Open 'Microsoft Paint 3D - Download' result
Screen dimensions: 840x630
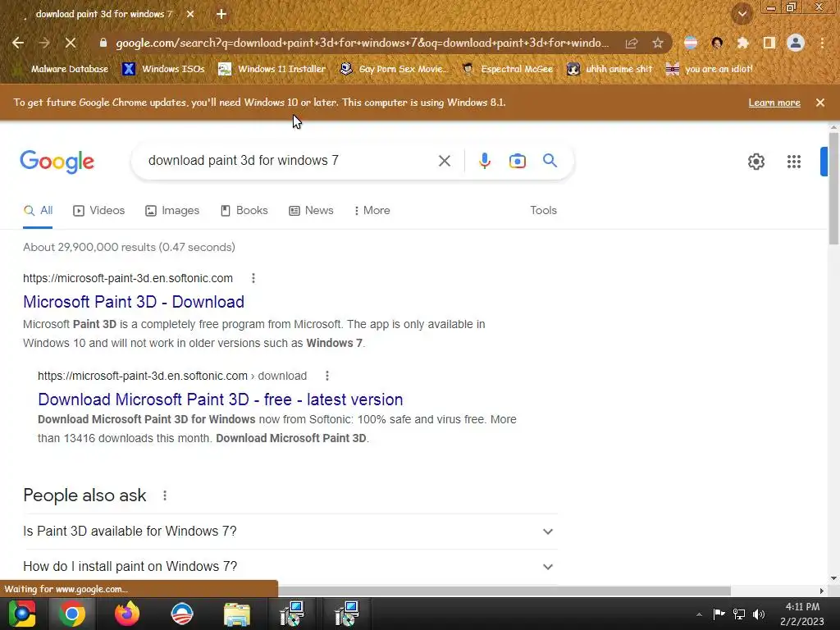point(134,302)
